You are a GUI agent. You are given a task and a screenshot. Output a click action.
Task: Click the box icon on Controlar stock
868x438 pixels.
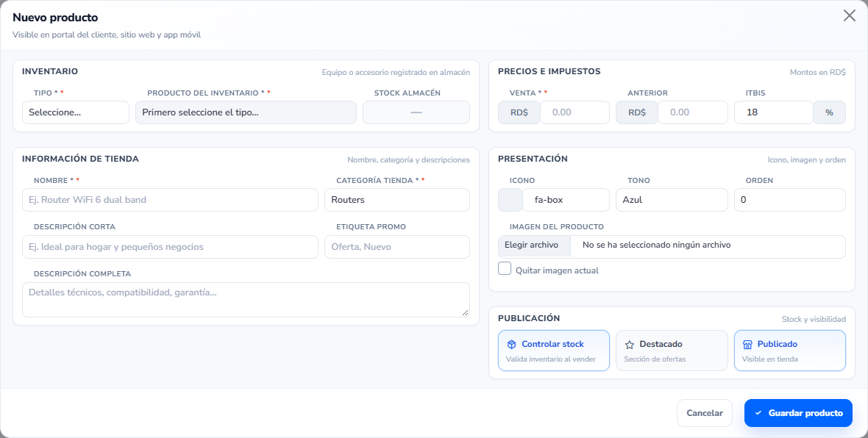coord(511,345)
